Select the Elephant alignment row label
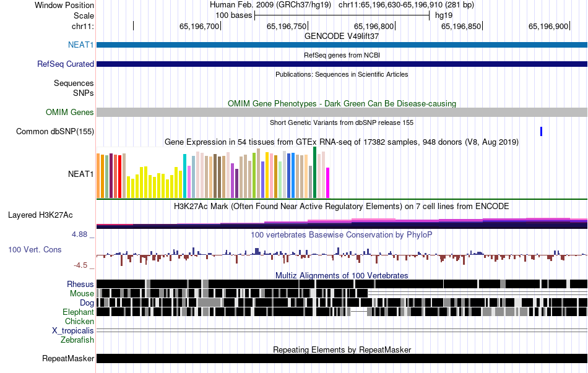The height and width of the screenshot is (373, 588). 78,312
